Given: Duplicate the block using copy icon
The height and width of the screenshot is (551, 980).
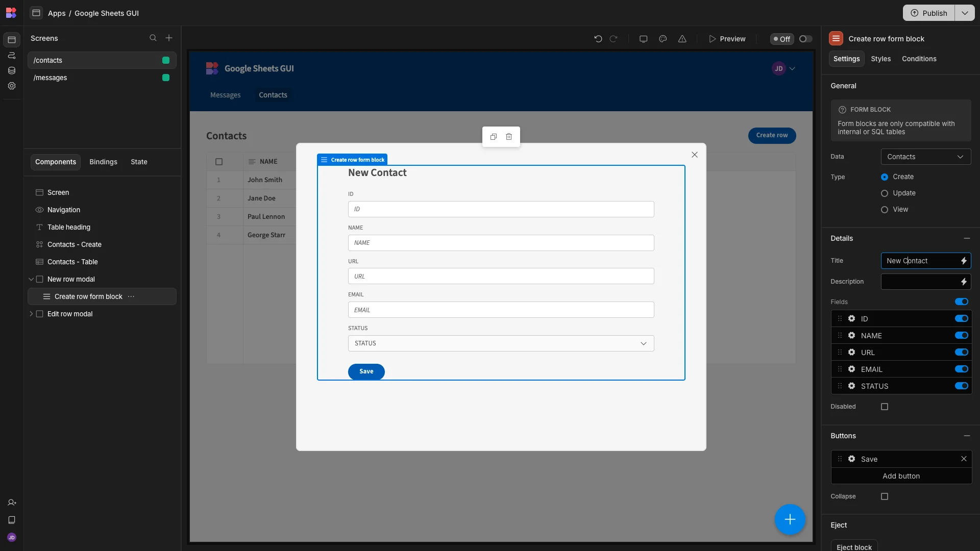Looking at the screenshot, I should point(493,137).
